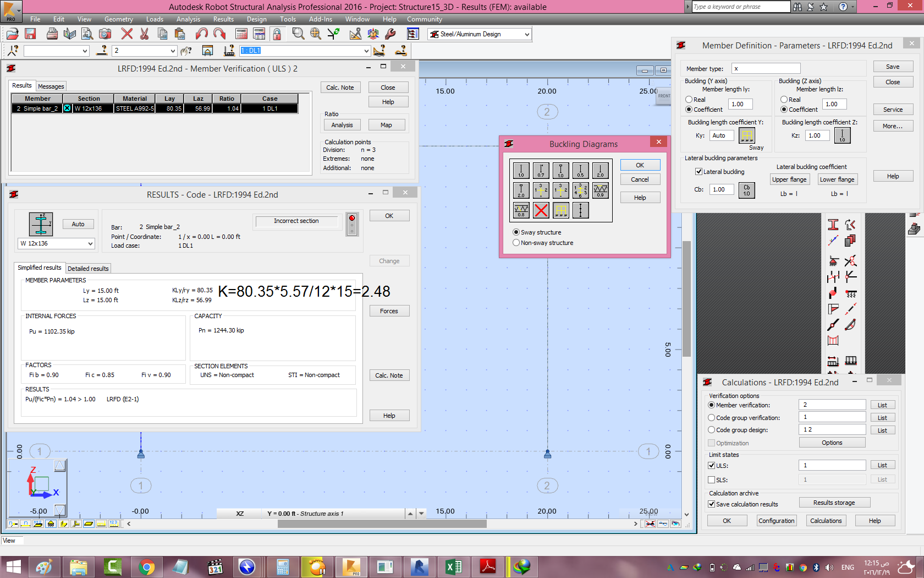Click the screen capture camera icon

point(105,34)
